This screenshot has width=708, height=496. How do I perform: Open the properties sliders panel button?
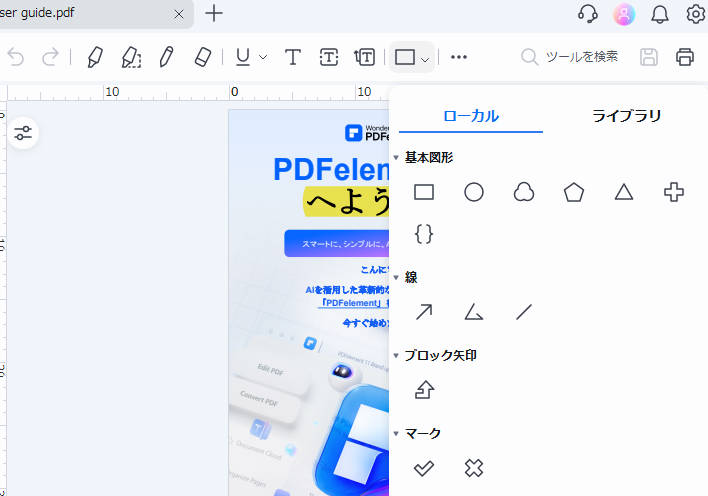click(23, 133)
